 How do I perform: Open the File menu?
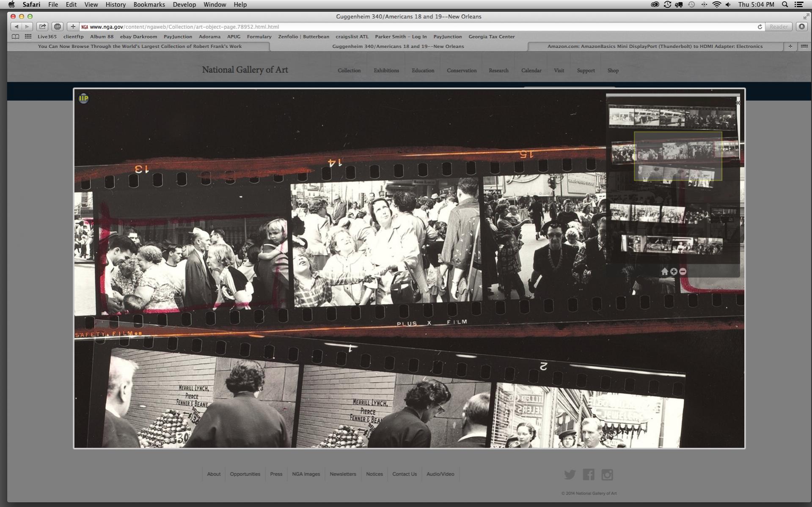(x=53, y=5)
